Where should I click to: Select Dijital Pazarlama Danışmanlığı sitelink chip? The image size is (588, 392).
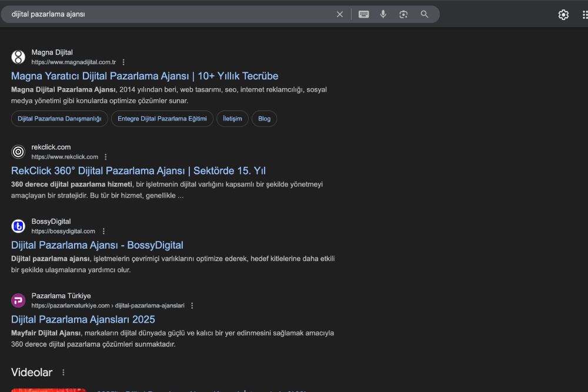point(59,119)
